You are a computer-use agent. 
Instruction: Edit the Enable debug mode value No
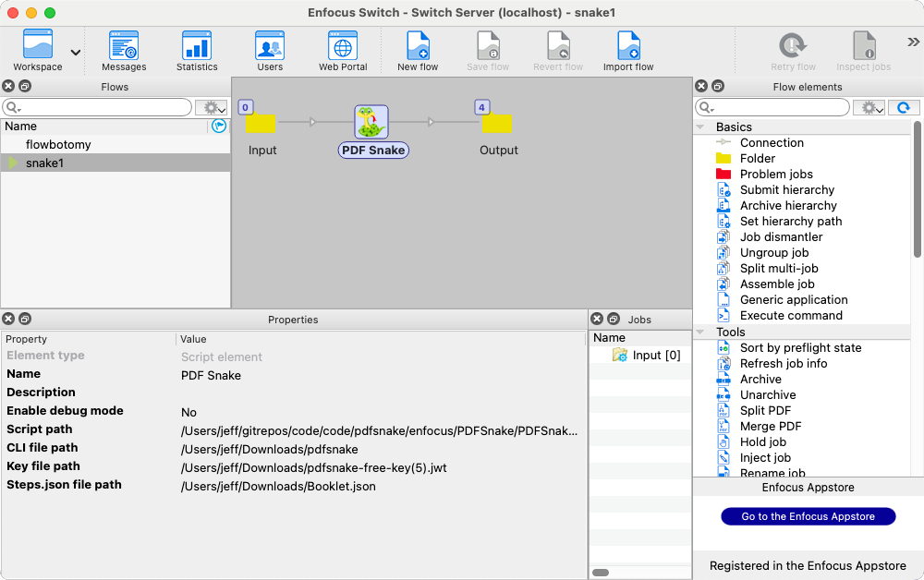click(x=188, y=412)
